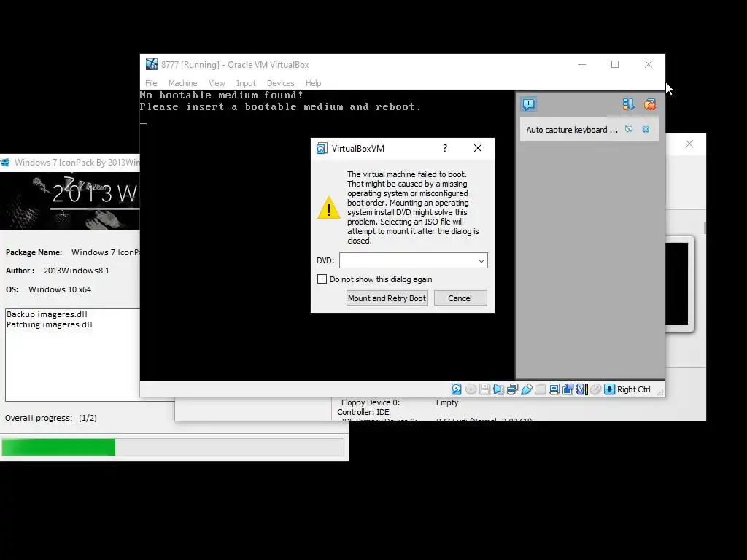Click the yellow warning triangle icon
The image size is (747, 560).
(329, 208)
